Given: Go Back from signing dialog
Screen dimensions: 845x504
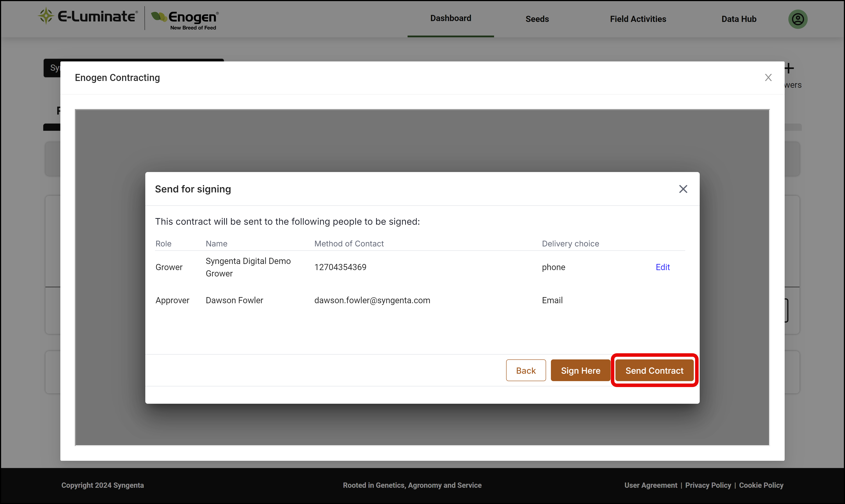Looking at the screenshot, I should (525, 370).
